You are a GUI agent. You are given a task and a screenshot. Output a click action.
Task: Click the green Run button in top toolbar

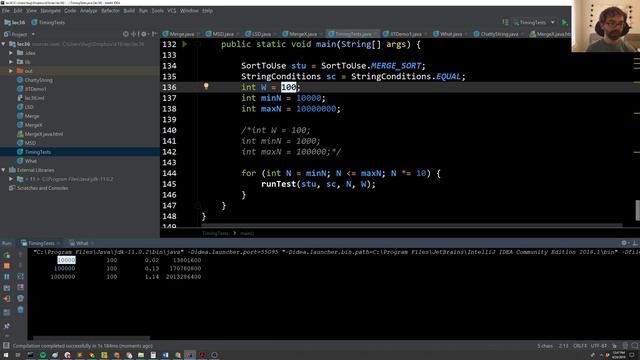[564, 22]
